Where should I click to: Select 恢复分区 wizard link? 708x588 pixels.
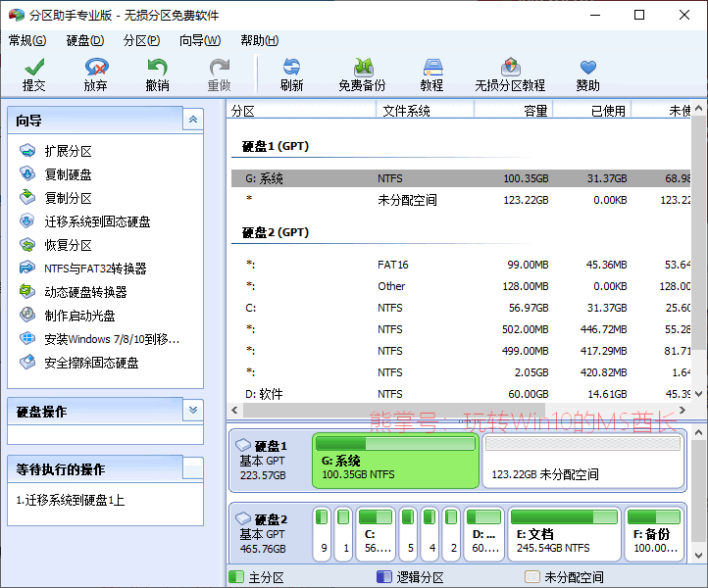click(69, 245)
